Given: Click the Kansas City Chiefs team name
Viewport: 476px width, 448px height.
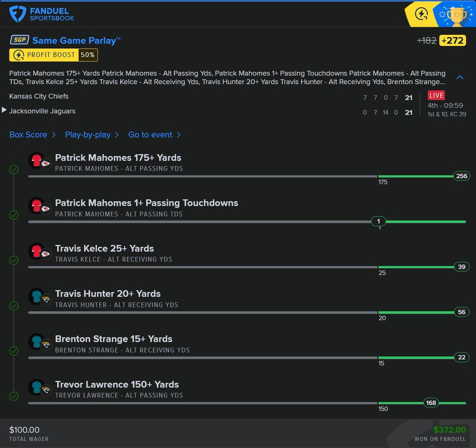Looking at the screenshot, I should click(39, 96).
